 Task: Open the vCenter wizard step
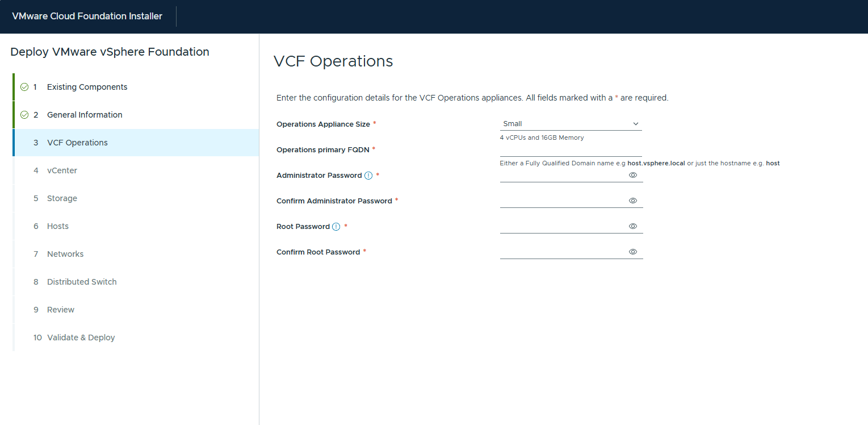(62, 170)
